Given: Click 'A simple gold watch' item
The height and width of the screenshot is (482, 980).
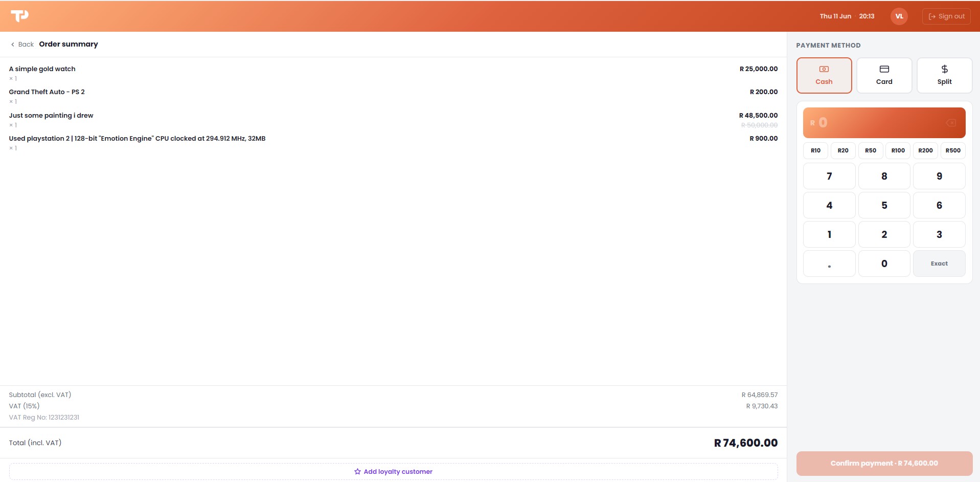Looking at the screenshot, I should pyautogui.click(x=42, y=69).
